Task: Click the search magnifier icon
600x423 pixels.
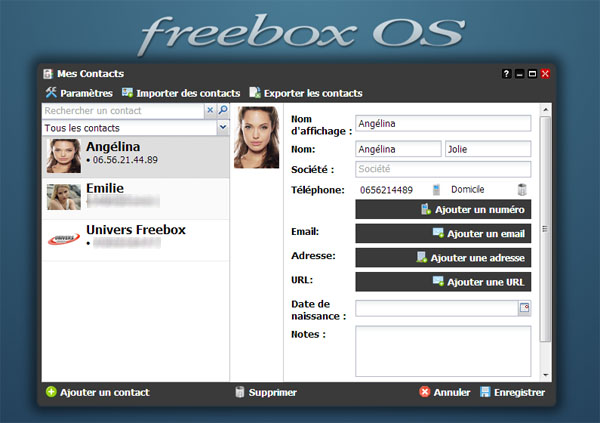Action: [x=223, y=111]
